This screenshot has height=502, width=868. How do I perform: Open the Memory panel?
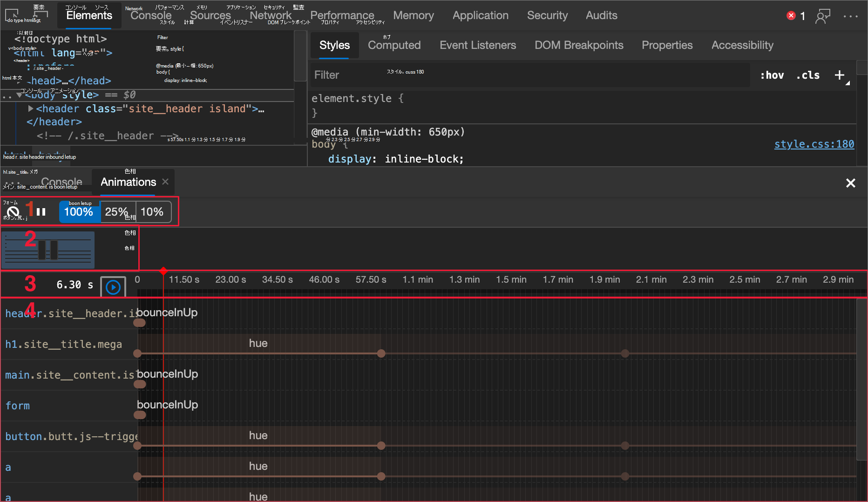click(x=414, y=15)
